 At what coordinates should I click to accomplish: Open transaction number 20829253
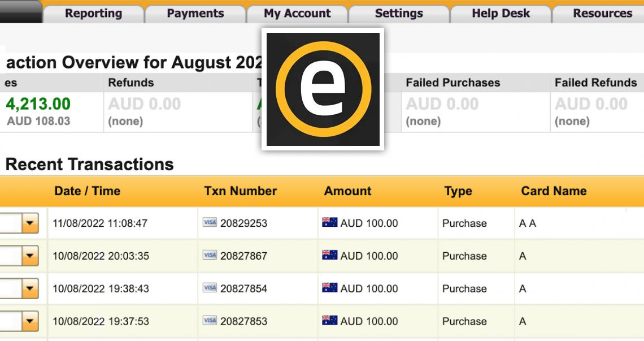tap(243, 223)
